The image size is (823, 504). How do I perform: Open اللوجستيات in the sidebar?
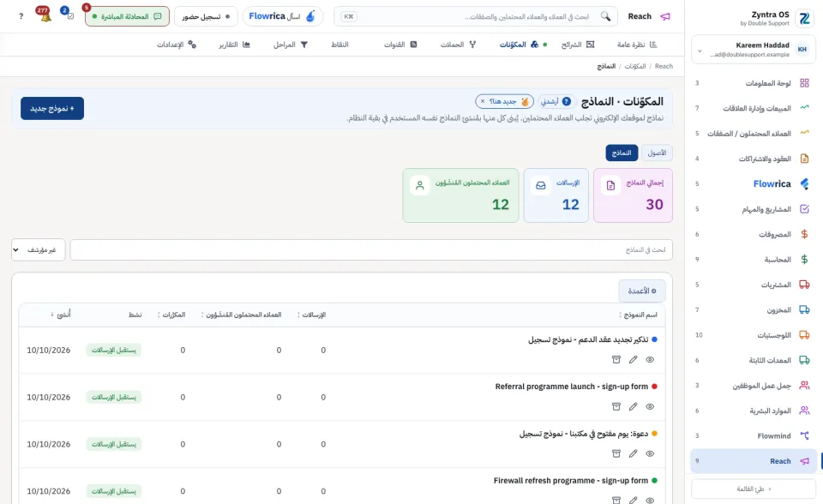753,335
